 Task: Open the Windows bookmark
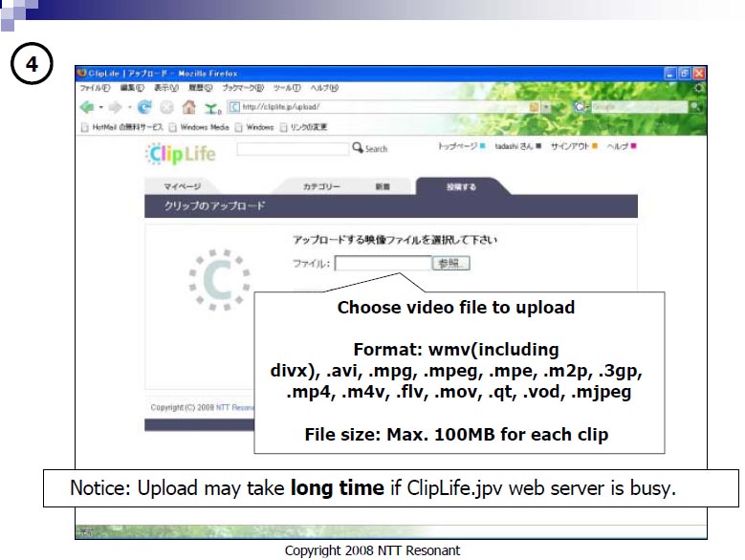click(254, 127)
